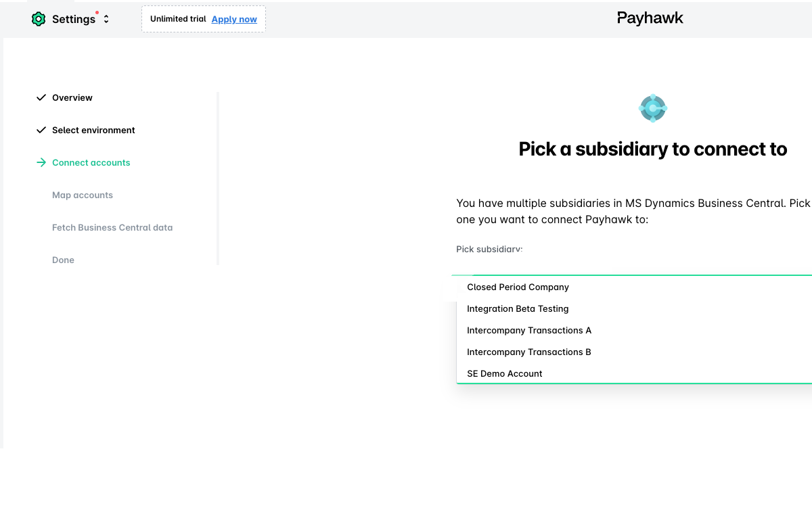The height and width of the screenshot is (514, 812).
Task: Click the Overview checkmark icon
Action: click(41, 97)
